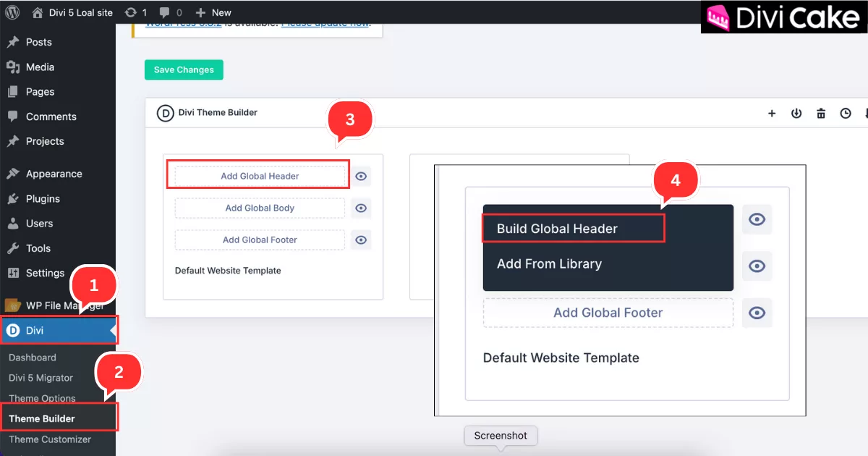Open the Theme Options submenu

tap(42, 398)
